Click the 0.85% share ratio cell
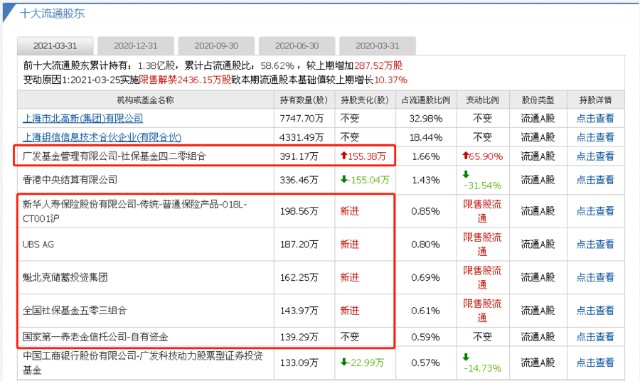This screenshot has width=640, height=381. click(x=426, y=211)
